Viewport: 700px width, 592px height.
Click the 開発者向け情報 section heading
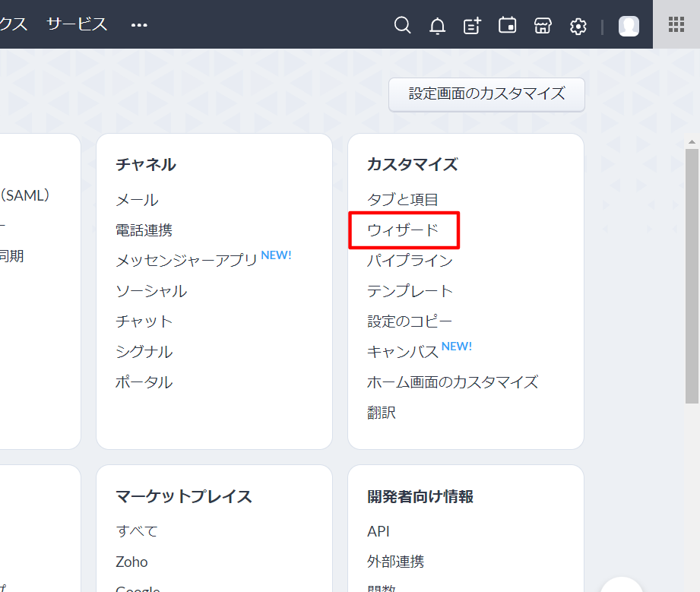(420, 496)
